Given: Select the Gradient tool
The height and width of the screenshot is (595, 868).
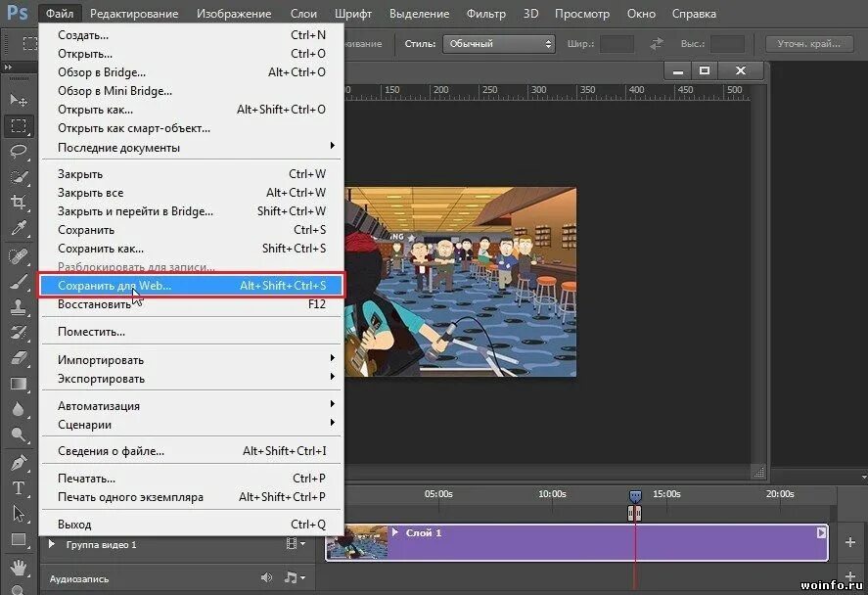Looking at the screenshot, I should 19,384.
